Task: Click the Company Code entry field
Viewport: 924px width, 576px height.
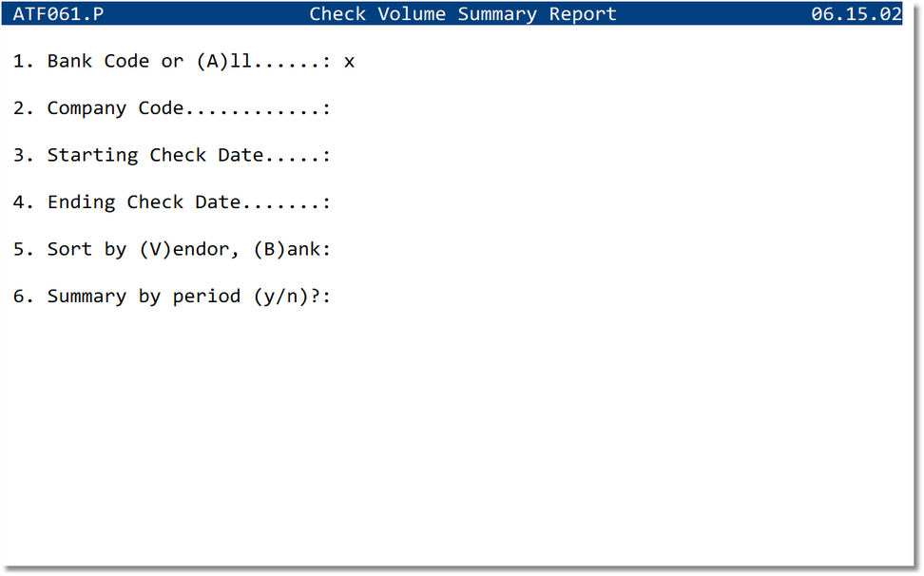Action: click(352, 107)
